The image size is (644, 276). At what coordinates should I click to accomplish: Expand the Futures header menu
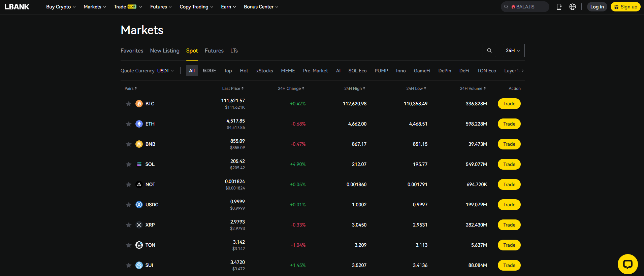coord(161,7)
